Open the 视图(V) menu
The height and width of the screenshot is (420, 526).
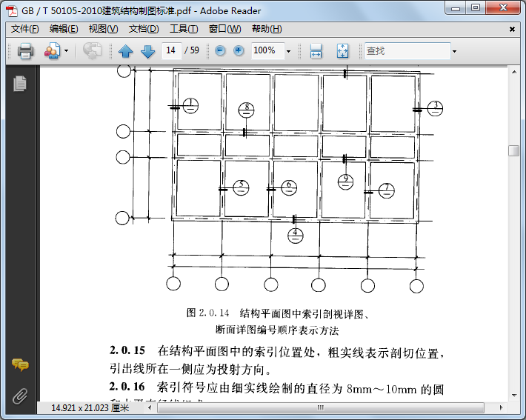coord(103,29)
